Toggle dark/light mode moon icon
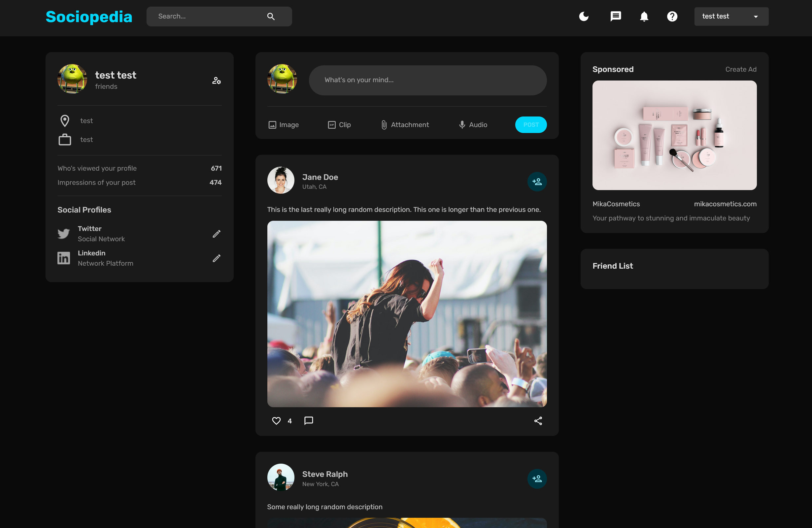 (x=584, y=16)
